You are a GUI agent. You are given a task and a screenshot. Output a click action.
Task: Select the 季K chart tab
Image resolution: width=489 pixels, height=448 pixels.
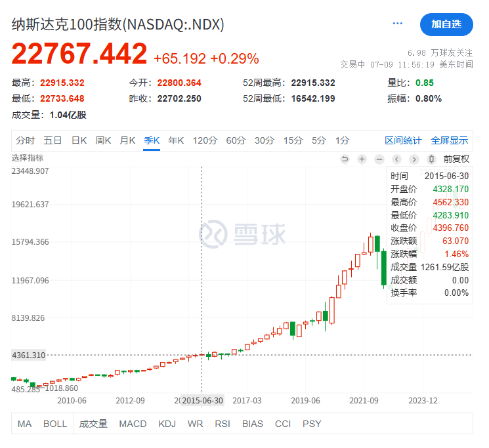(x=152, y=140)
